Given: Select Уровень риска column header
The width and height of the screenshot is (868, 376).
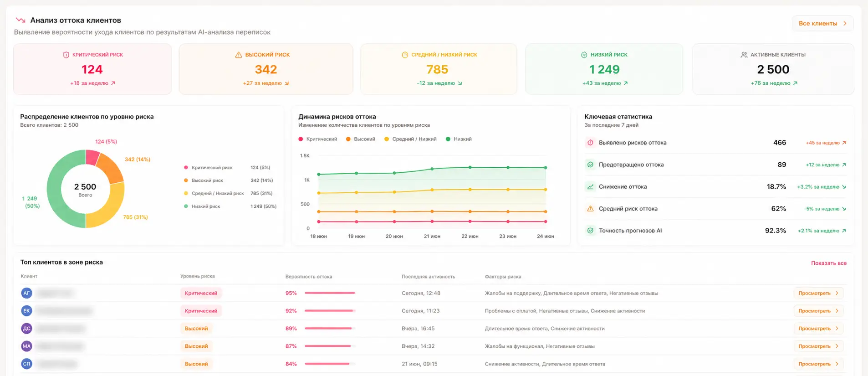Looking at the screenshot, I should point(197,276).
